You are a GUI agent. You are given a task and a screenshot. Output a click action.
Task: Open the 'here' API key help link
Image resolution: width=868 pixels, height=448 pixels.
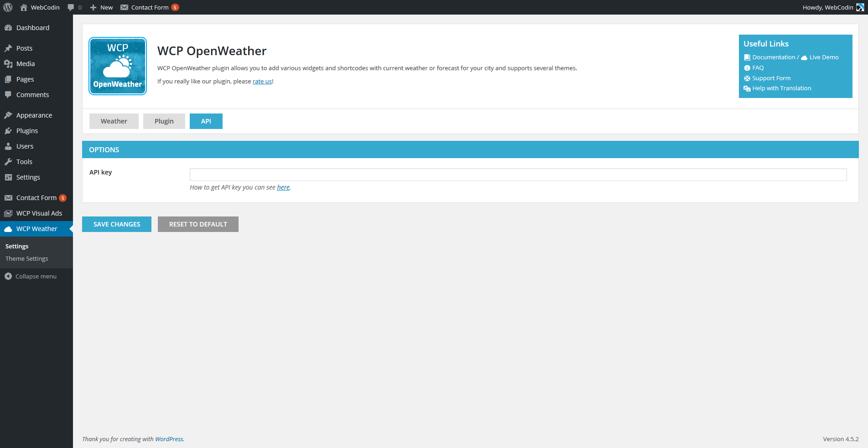click(x=283, y=187)
